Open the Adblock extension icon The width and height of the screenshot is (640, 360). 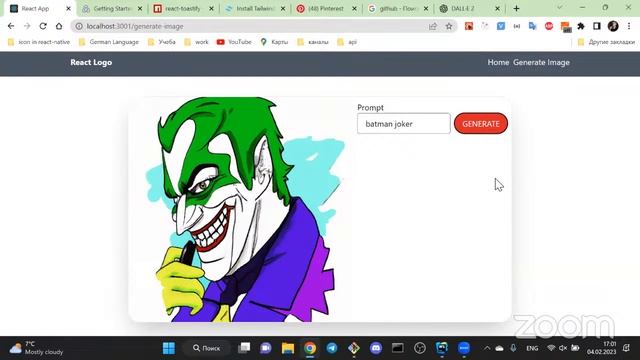coord(549,26)
